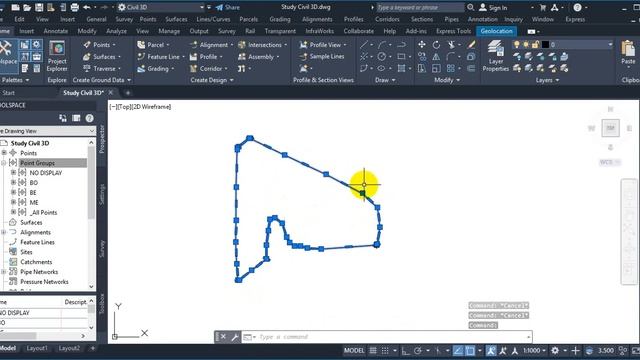Open file with the folder icon
This screenshot has height=360, width=640.
pos(27,7)
